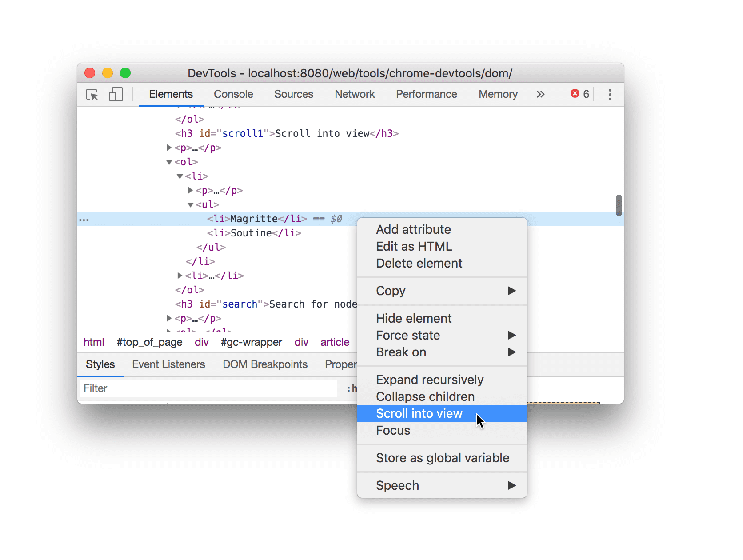Choose Edit as HTML menu entry
Image resolution: width=743 pixels, height=560 pixels.
point(414,246)
